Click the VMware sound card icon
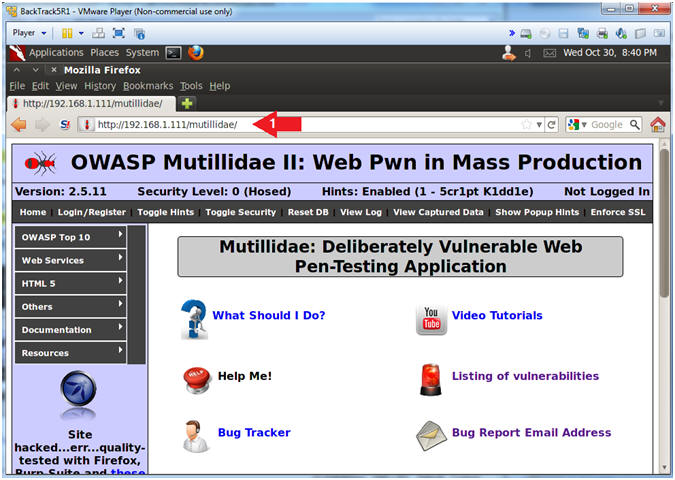The image size is (675, 480). [x=621, y=33]
